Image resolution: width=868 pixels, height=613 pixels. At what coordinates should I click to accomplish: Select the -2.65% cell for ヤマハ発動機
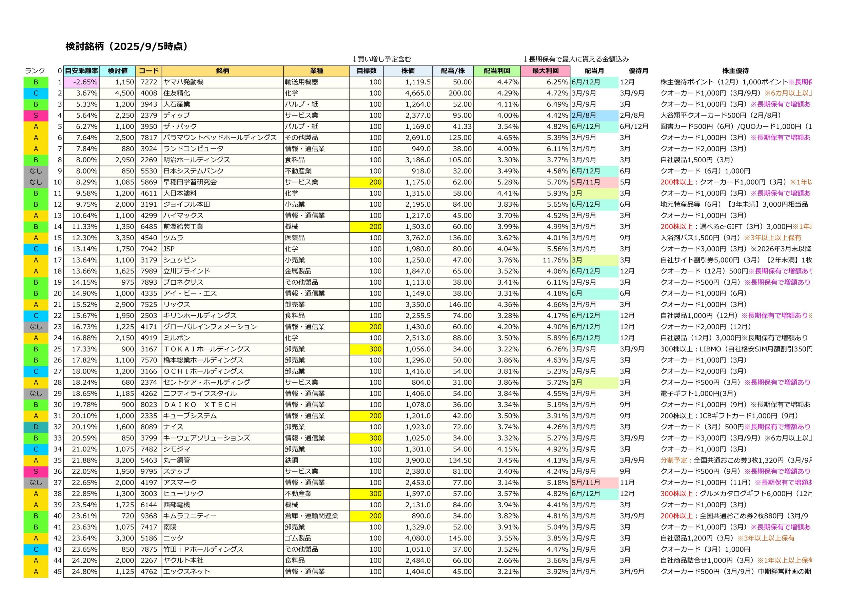[81, 82]
